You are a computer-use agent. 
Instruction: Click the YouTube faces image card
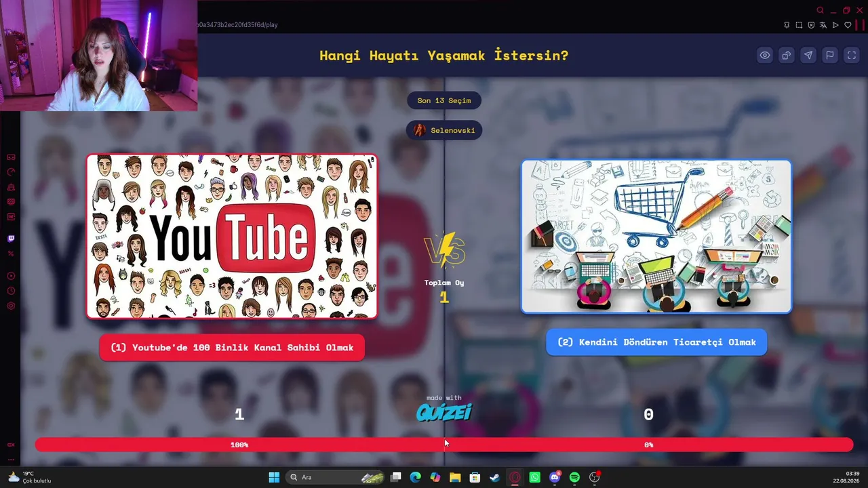point(232,236)
